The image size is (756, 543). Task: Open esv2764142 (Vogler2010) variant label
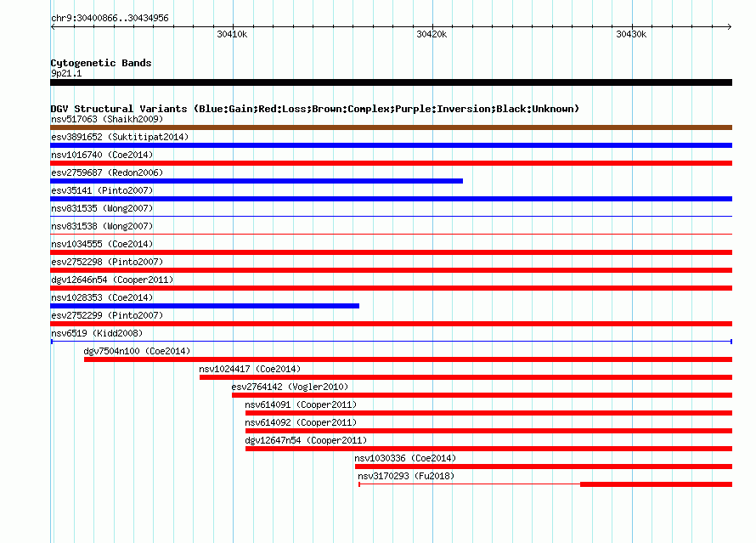[x=290, y=387]
